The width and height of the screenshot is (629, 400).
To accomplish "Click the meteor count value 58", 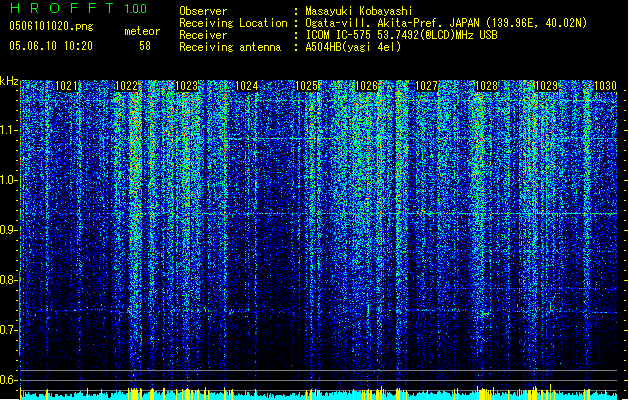I will click(x=145, y=46).
